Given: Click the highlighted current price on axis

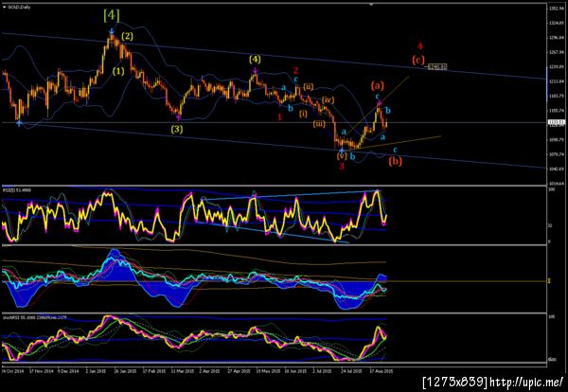Looking at the screenshot, I should 556,122.
